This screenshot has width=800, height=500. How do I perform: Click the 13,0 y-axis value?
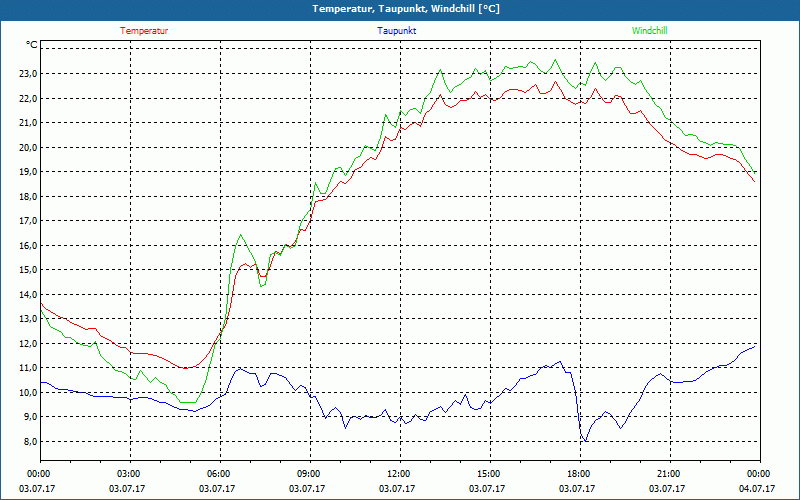point(29,319)
